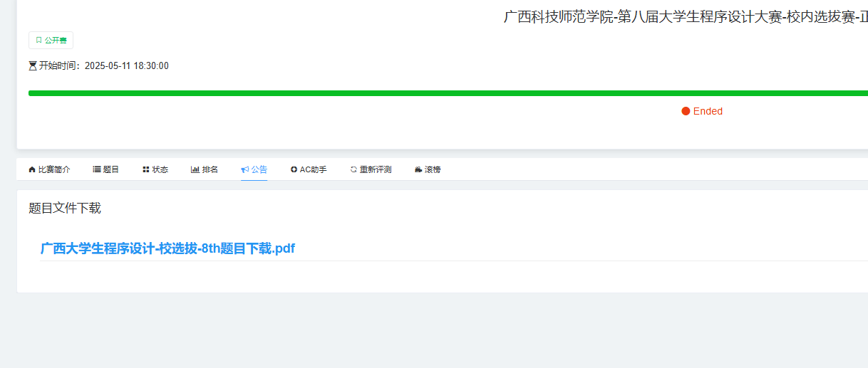The image size is (868, 368).
Task: Switch to the 题目 tab label
Action: (x=111, y=169)
